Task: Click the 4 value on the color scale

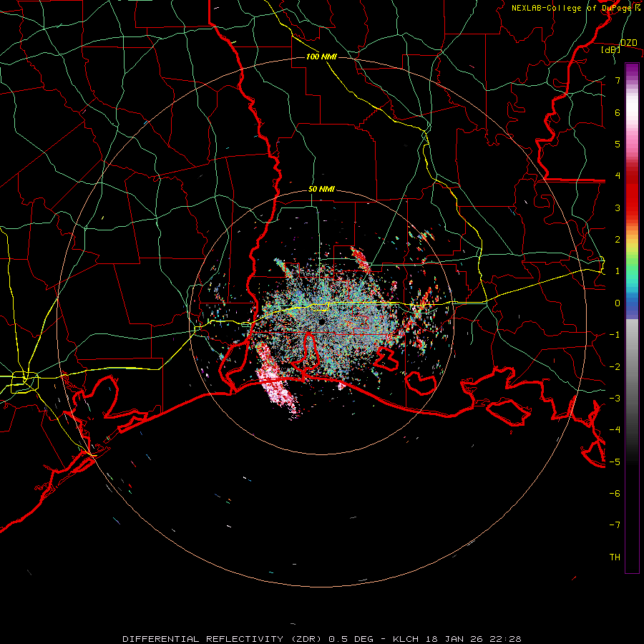Action: (618, 176)
